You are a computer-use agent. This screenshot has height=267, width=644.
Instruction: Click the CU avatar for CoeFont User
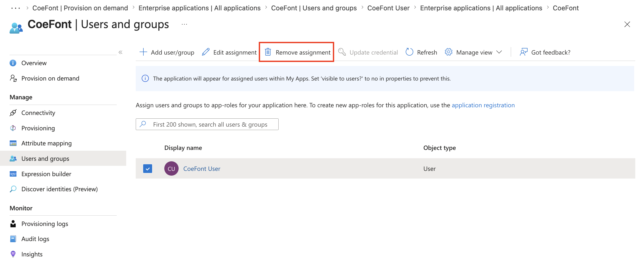tap(171, 168)
